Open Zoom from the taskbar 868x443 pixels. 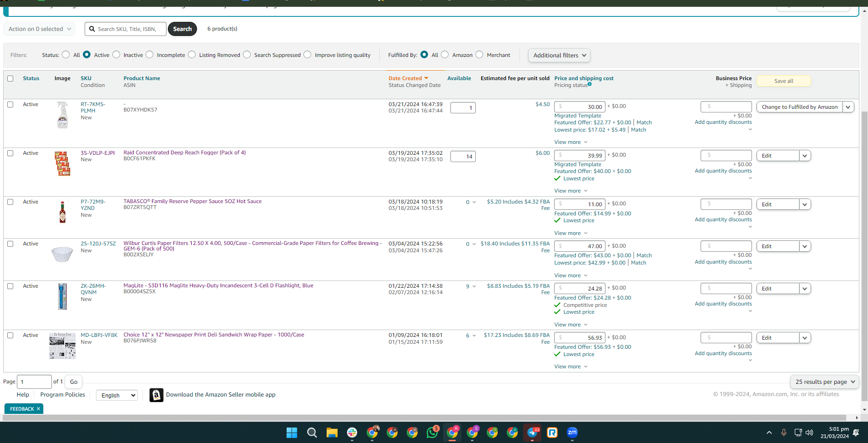pos(572,433)
